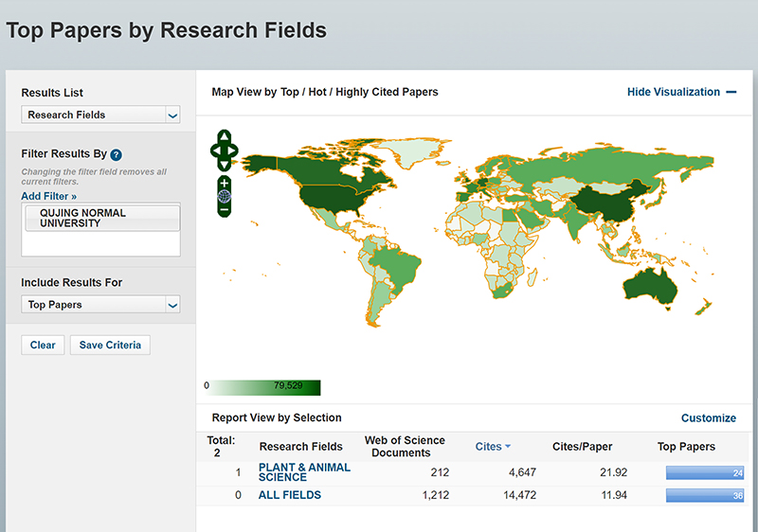This screenshot has width=758, height=532.
Task: Select the QUJING NORMAL UNIVERSITY filter entry
Action: click(x=100, y=219)
